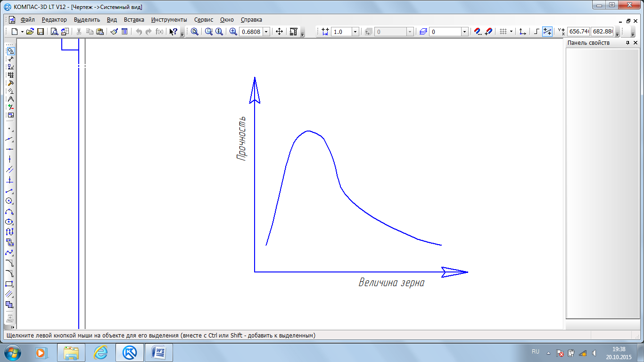Click the scissors Cut icon

79,32
